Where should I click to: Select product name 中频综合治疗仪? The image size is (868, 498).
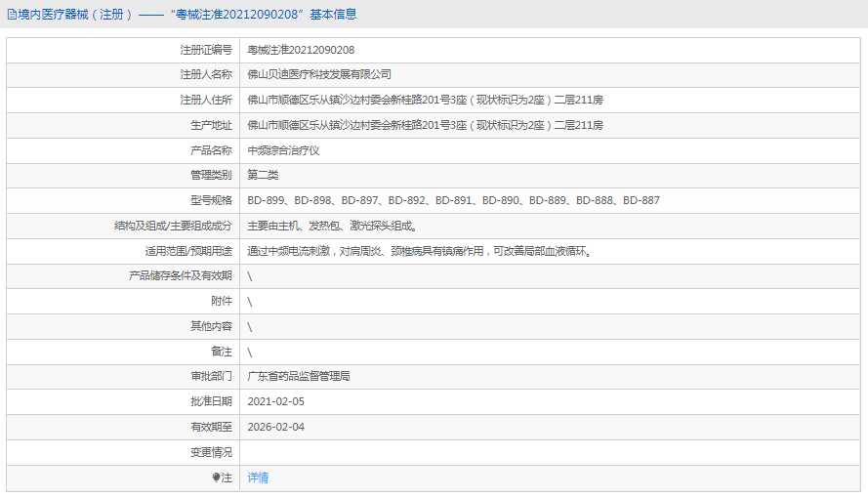[x=283, y=150]
